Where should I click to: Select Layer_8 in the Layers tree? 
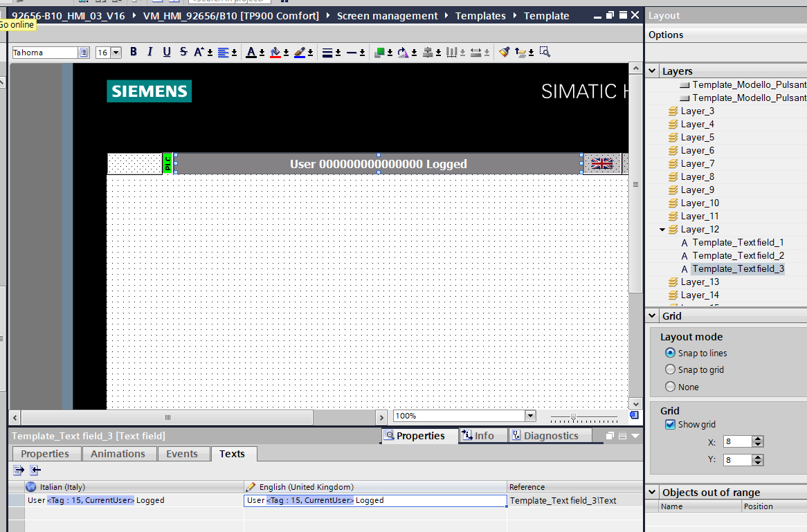698,177
